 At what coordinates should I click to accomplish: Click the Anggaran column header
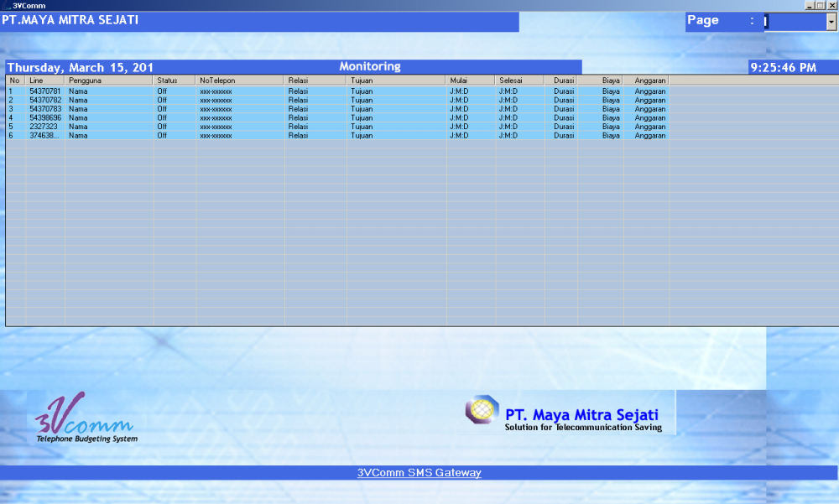[x=646, y=81]
